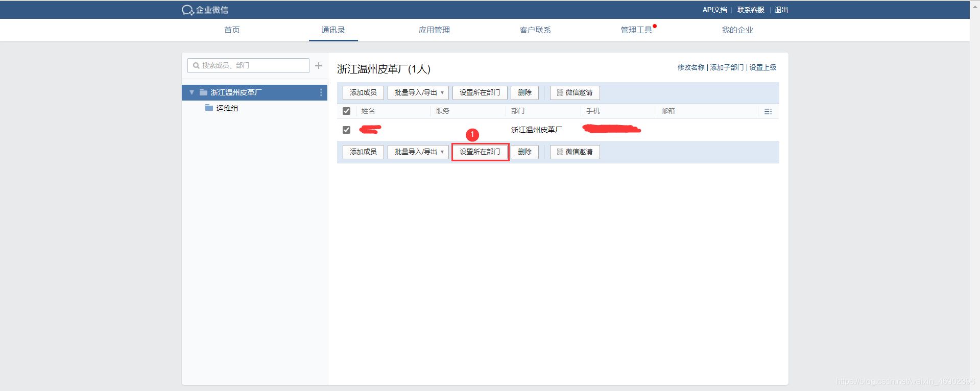This screenshot has height=391, width=980.
Task: Click the 职务 column header
Action: click(443, 111)
